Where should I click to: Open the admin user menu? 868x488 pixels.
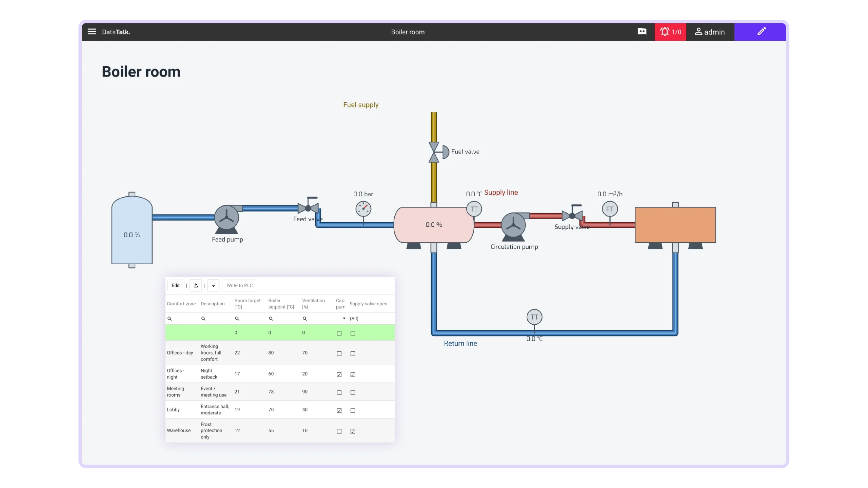click(710, 32)
